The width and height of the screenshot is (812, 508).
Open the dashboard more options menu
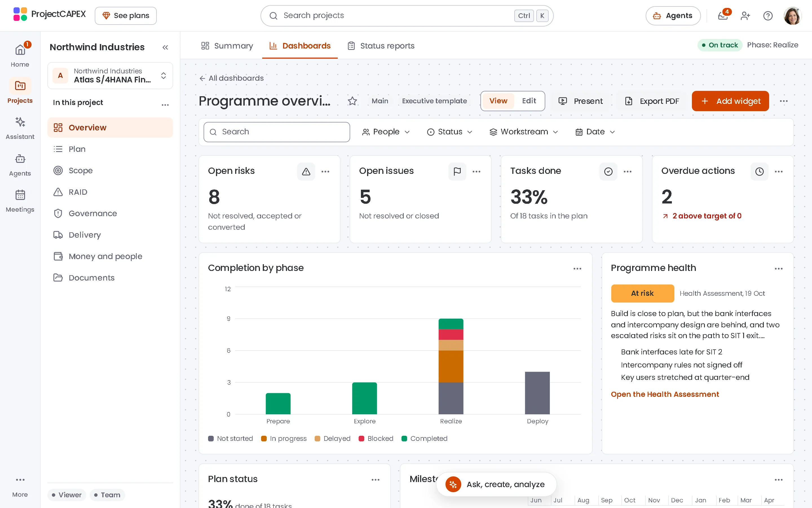(784, 101)
